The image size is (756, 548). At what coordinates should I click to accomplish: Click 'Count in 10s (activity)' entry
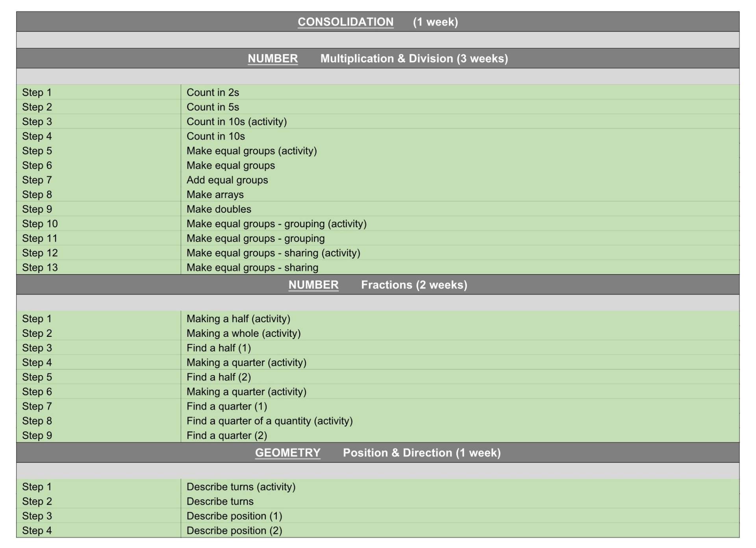click(237, 122)
